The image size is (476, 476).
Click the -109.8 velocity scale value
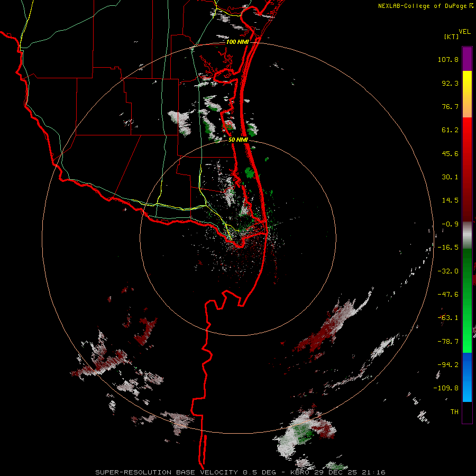446,388
